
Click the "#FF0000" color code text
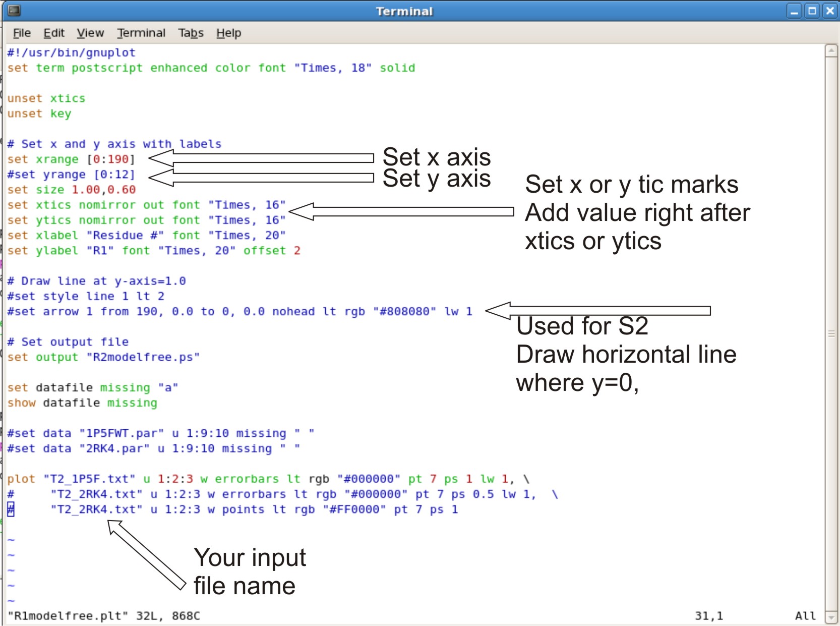click(x=354, y=509)
